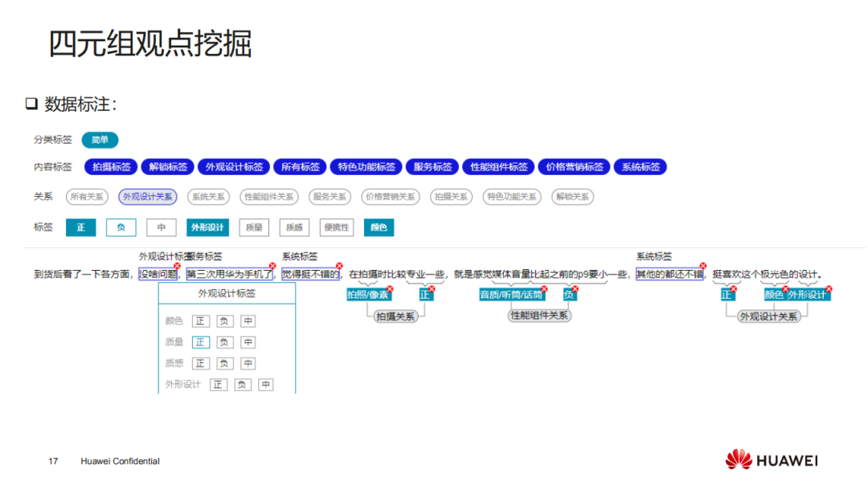Click the 外观设计关系 relation bubble under sentence
868x486 pixels.
click(769, 317)
